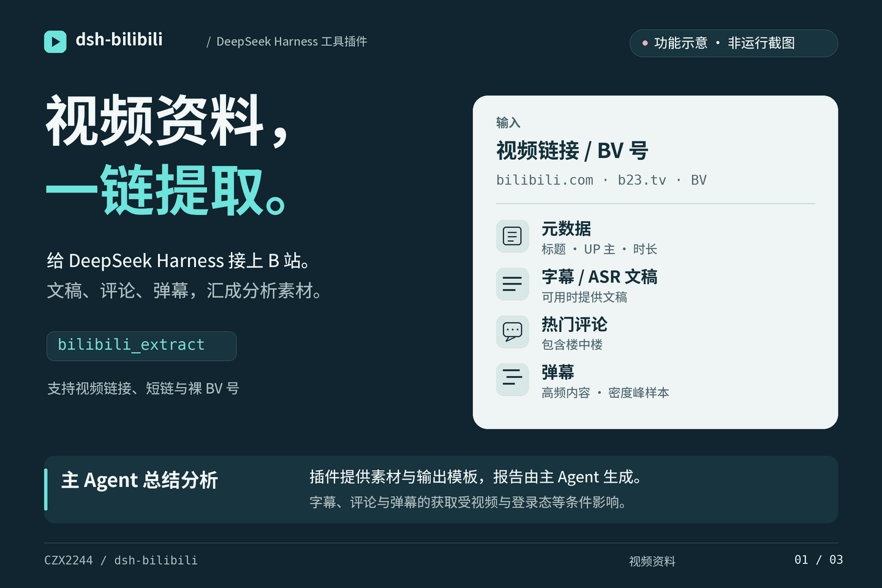The image size is (882, 588).
Task: Click the 热门评论 speech bubble icon
Action: 512,331
